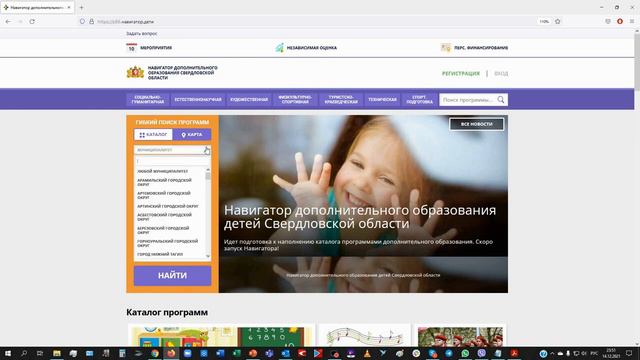
Task: Open WhatsApp from the taskbar
Action: 465,353
